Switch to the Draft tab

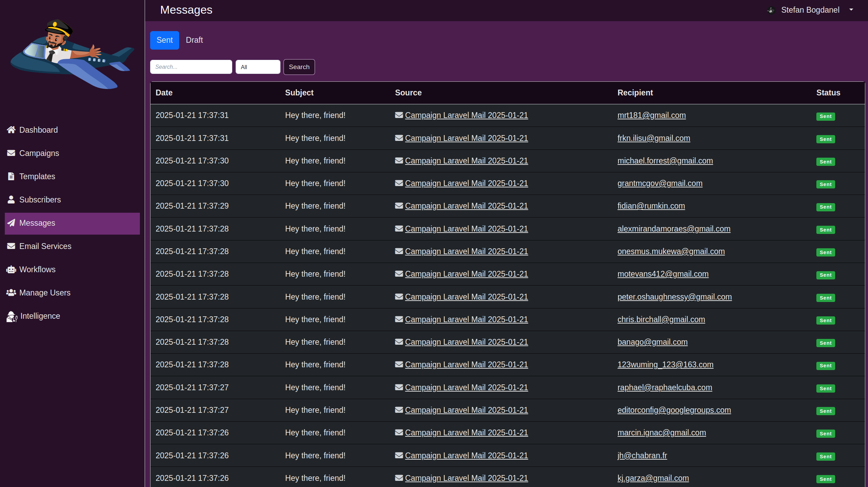(194, 40)
